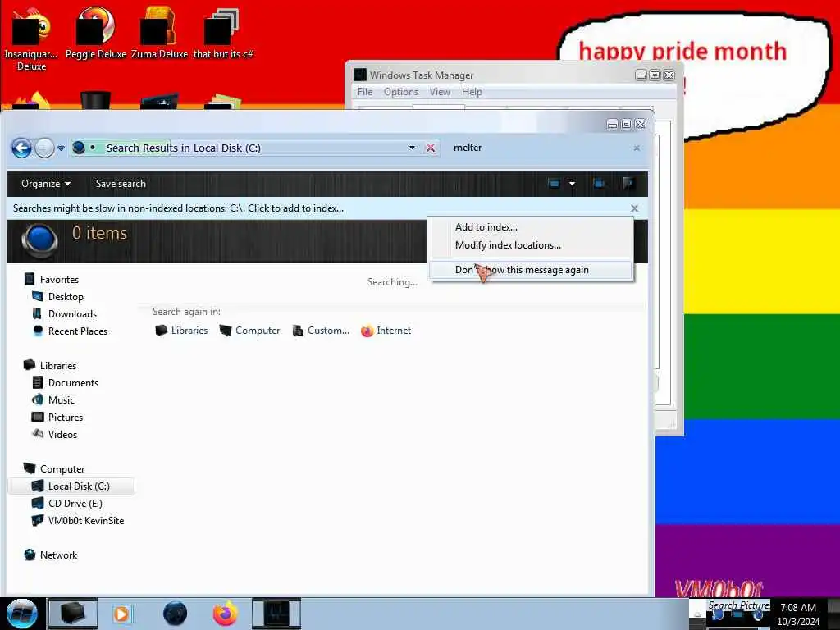Search again in Computer
This screenshot has height=630, width=840.
[249, 331]
